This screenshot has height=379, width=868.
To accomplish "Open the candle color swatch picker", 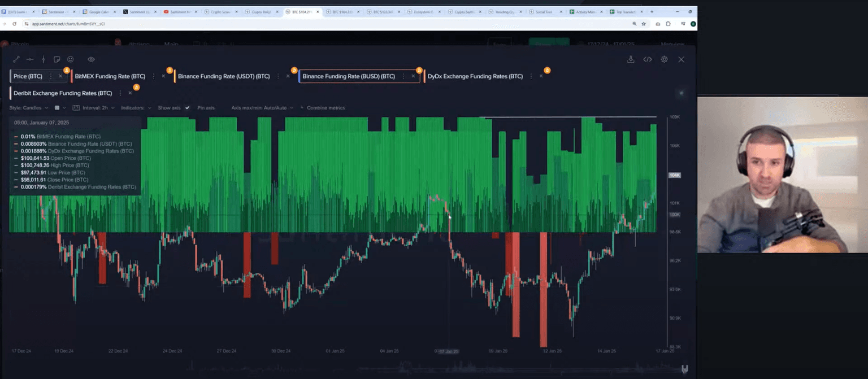I will 57,107.
